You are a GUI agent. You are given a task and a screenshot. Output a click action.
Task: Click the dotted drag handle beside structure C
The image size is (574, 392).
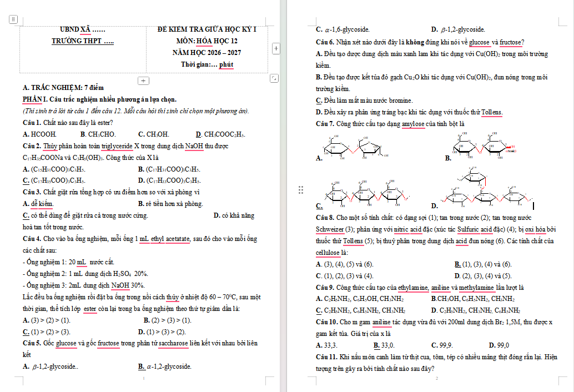click(x=300, y=189)
